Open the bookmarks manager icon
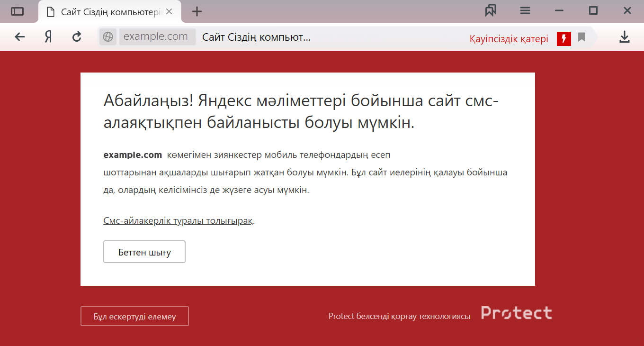Image resolution: width=644 pixels, height=346 pixels. point(491,10)
